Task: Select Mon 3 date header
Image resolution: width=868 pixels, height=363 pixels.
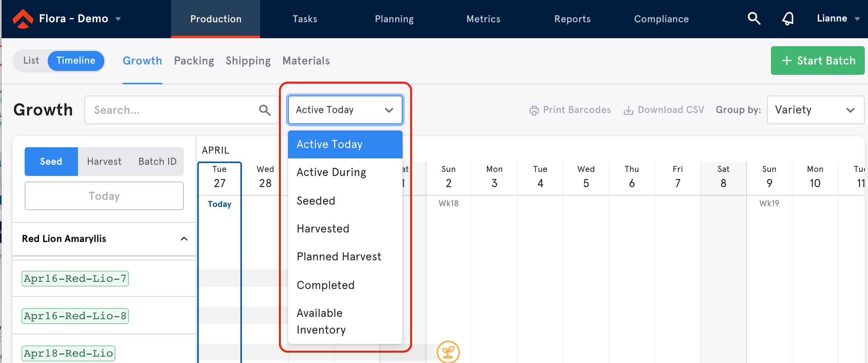Action: click(x=494, y=177)
